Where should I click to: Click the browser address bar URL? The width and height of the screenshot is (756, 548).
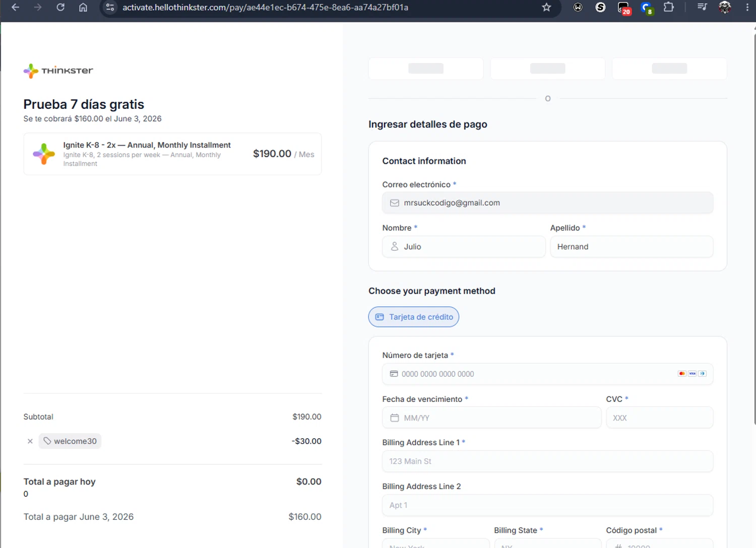(x=266, y=7)
